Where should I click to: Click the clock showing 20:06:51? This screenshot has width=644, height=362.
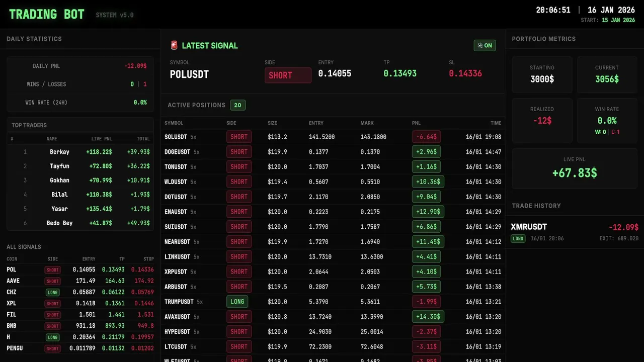(x=553, y=10)
